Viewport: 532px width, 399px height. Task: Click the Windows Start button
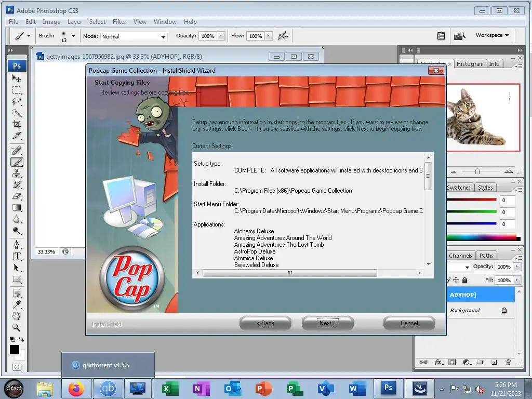[x=14, y=389]
